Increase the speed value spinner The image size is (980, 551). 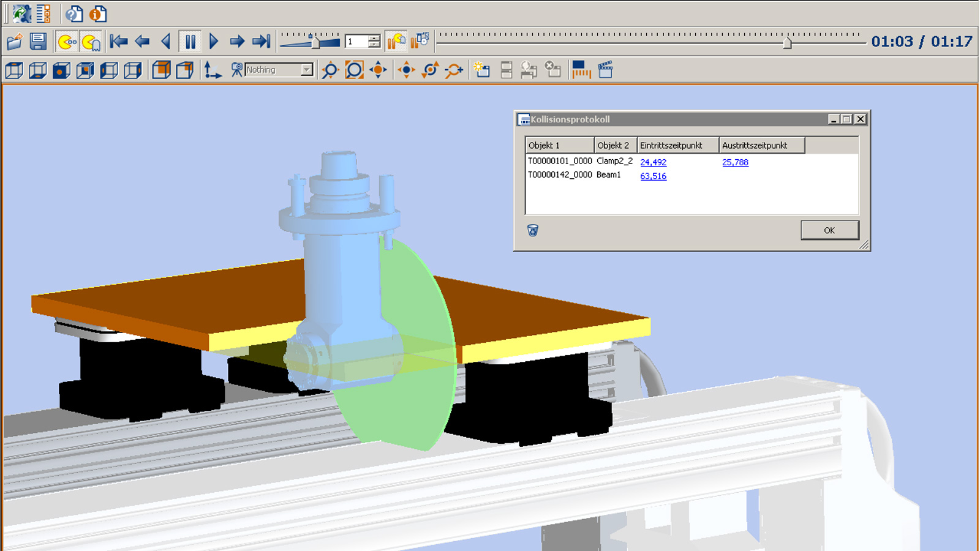[x=374, y=38]
